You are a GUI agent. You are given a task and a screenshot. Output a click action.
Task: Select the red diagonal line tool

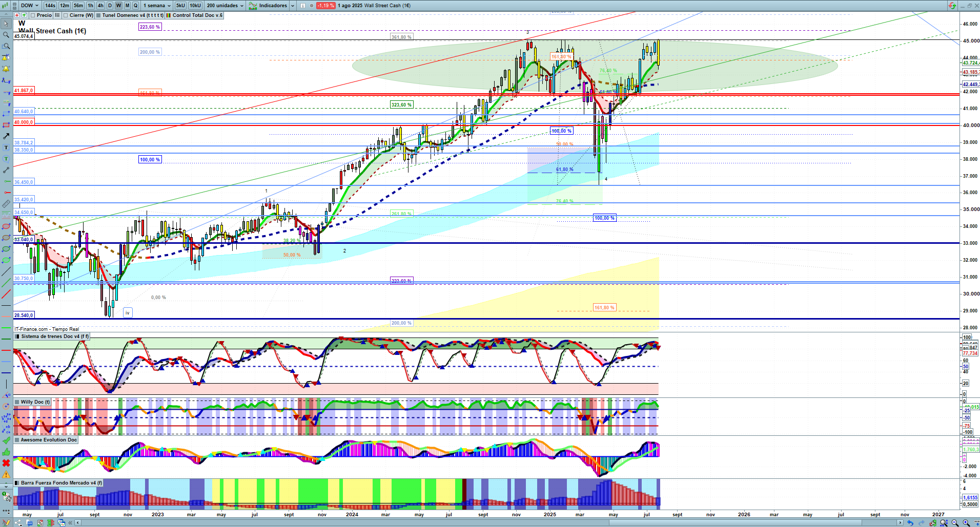tap(6, 294)
